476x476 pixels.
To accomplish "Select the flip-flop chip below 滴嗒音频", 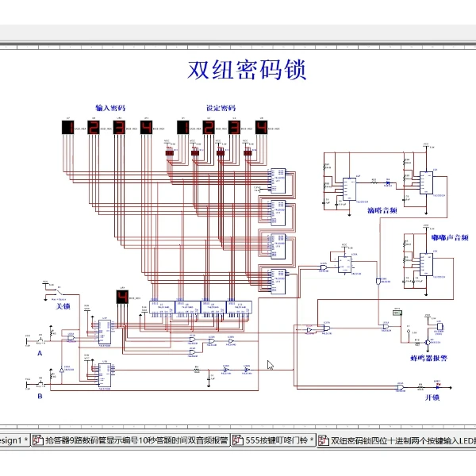I will pyautogui.click(x=345, y=264).
